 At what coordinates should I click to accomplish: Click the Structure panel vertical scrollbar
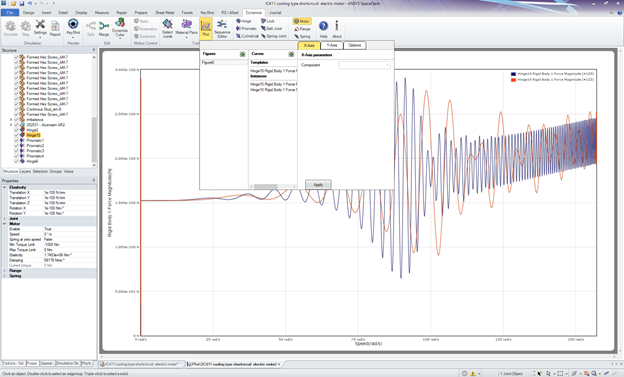[x=94, y=110]
